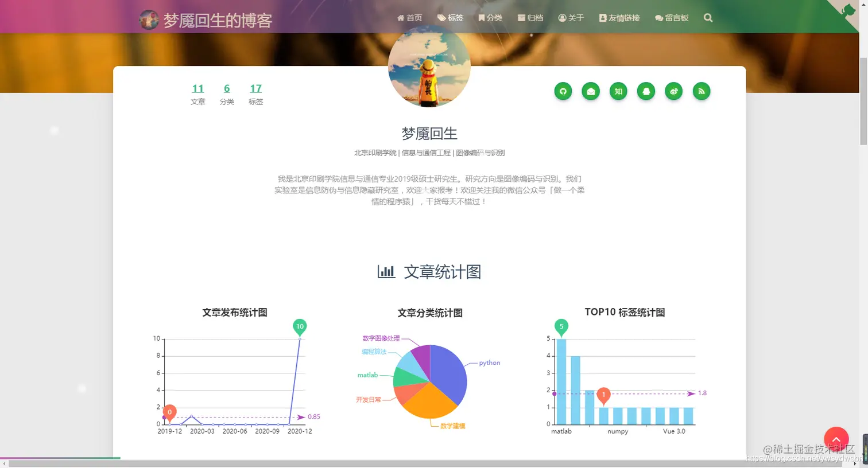Open the Zhihu 知 icon
This screenshot has width=868, height=468.
tap(618, 91)
